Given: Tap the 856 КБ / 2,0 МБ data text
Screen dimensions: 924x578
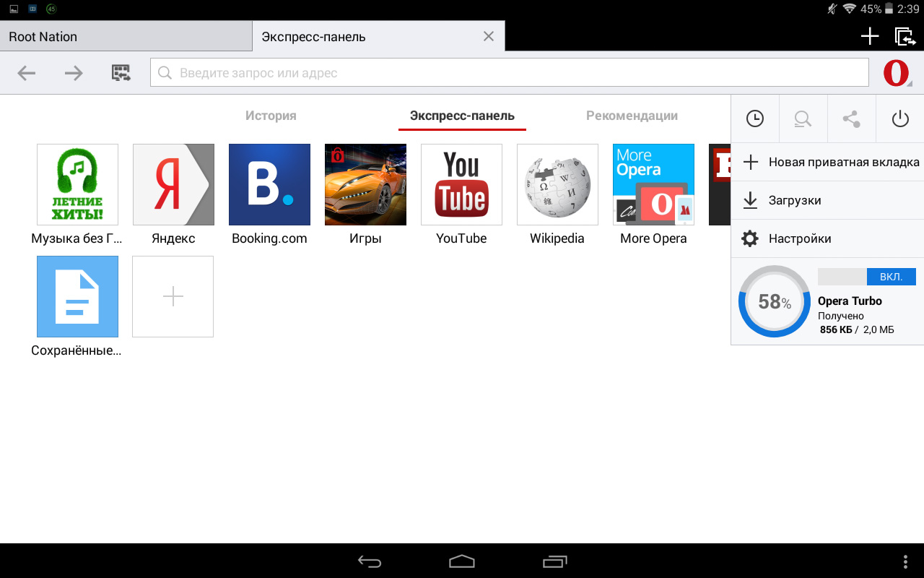Looking at the screenshot, I should [x=857, y=329].
